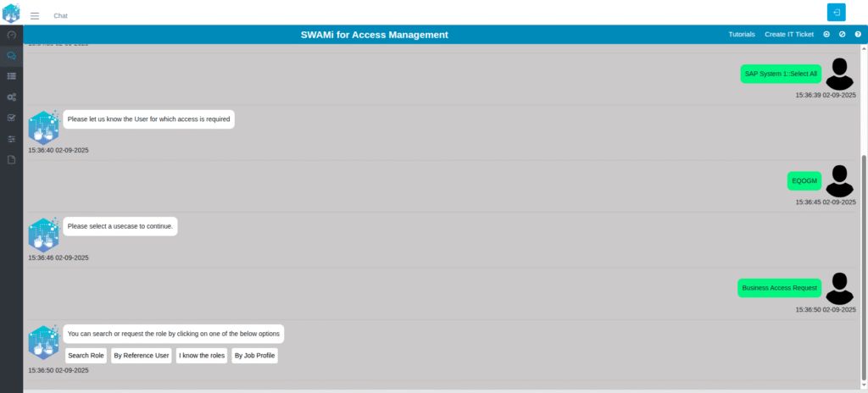The width and height of the screenshot is (868, 393).
Task: Open the gears settings sidebar icon
Action: (11, 97)
